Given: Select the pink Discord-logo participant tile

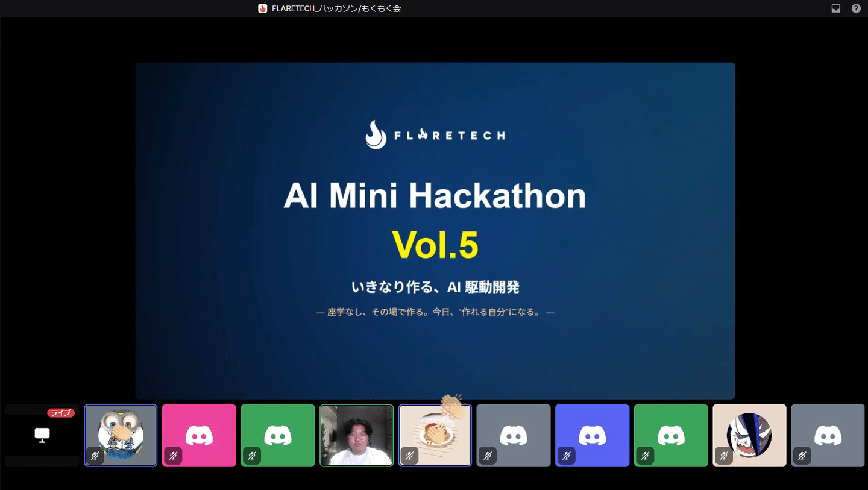Looking at the screenshot, I should (199, 435).
